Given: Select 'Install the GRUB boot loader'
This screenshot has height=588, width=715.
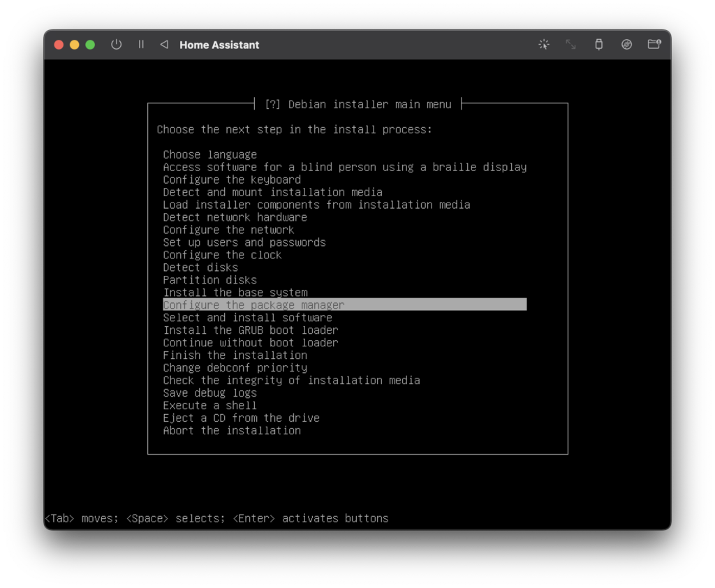Looking at the screenshot, I should [x=251, y=330].
